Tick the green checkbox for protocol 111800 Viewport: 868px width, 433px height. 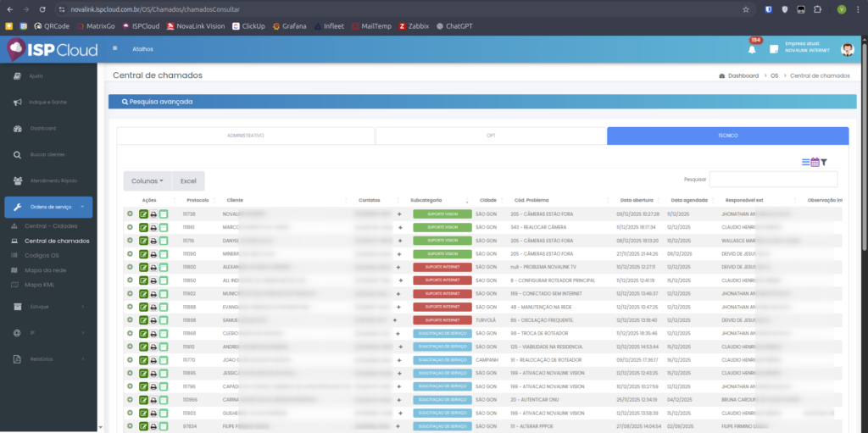click(164, 267)
